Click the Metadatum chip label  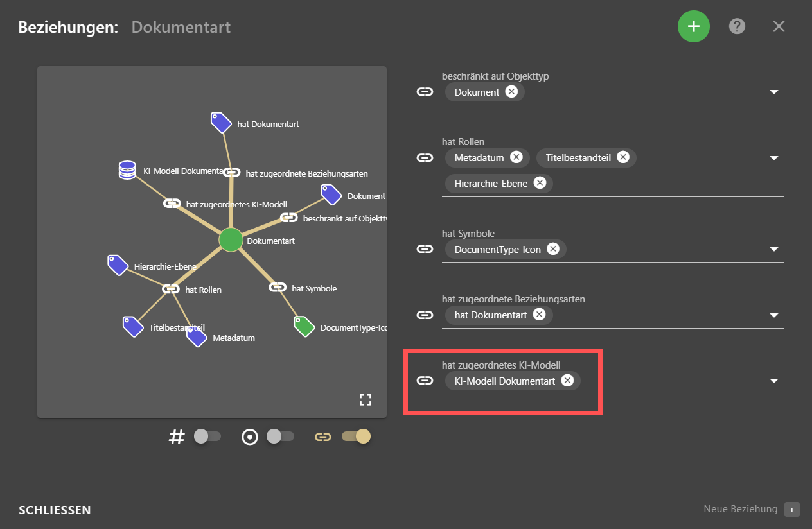[479, 157]
